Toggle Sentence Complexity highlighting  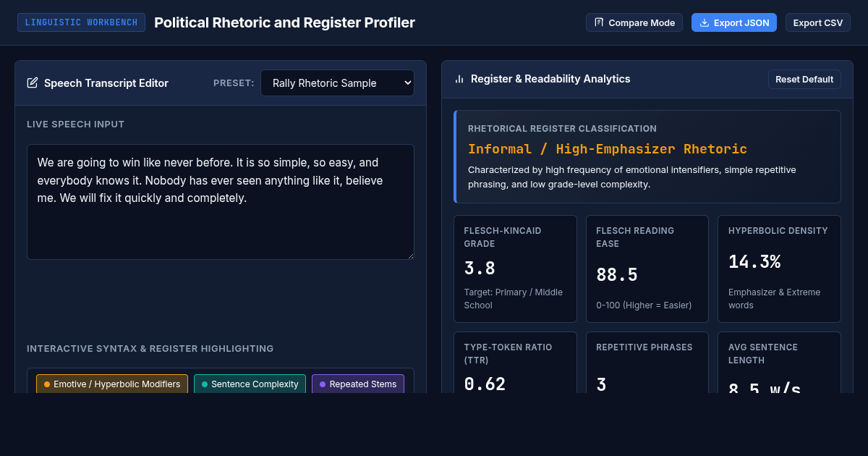click(x=250, y=384)
